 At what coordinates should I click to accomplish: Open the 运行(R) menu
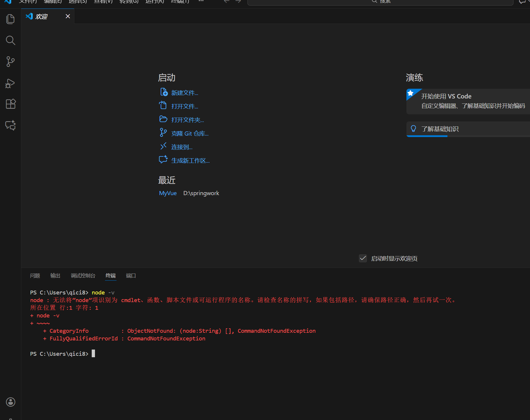(155, 1)
